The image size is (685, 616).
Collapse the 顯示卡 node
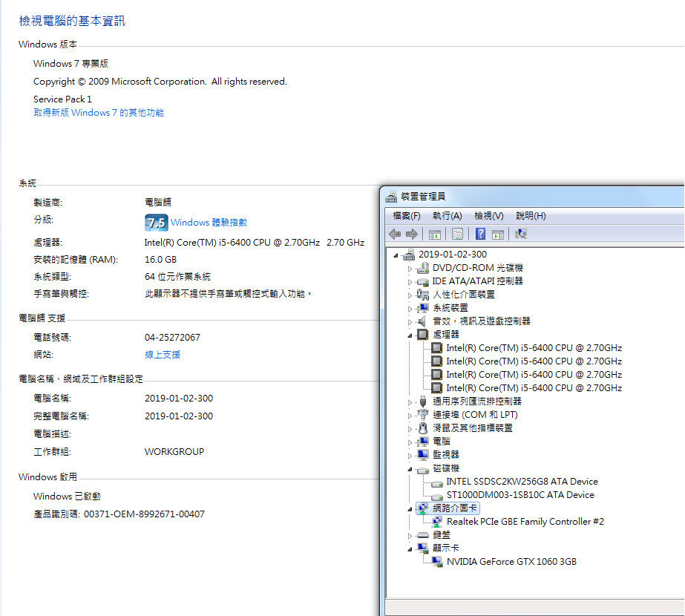[410, 549]
